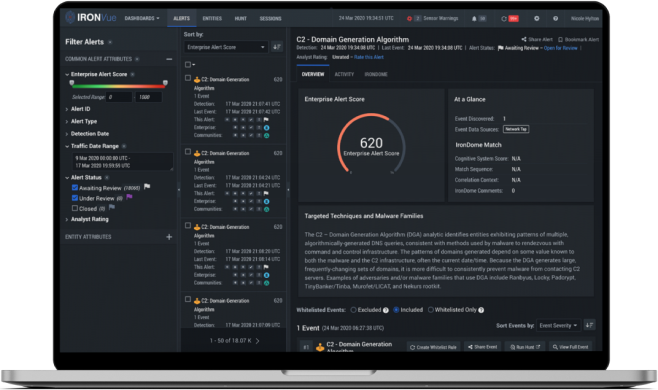Screen dimensions: 658x390
Task: Click the Enterprise Alert Score gradient bar
Action: (x=118, y=86)
